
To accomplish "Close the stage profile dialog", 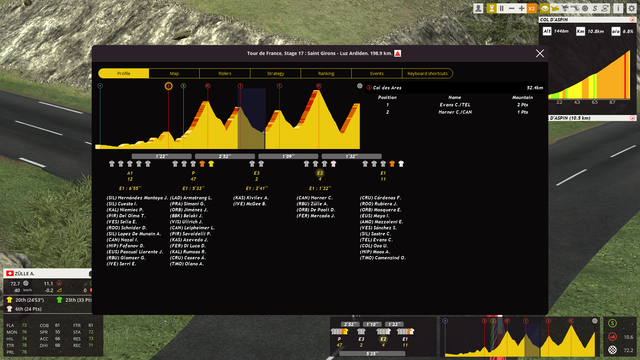I will pos(540,53).
